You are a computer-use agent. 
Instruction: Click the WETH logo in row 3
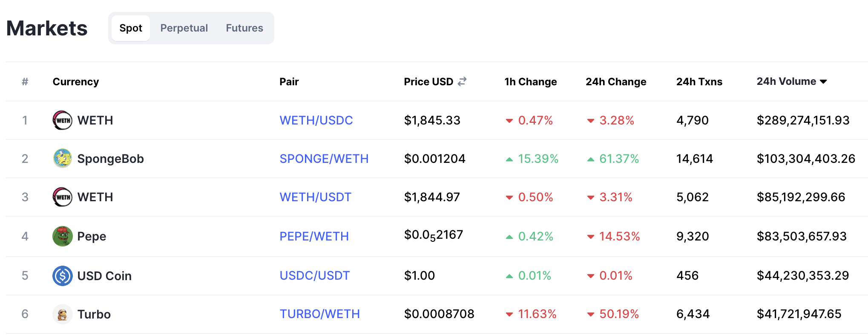(62, 197)
